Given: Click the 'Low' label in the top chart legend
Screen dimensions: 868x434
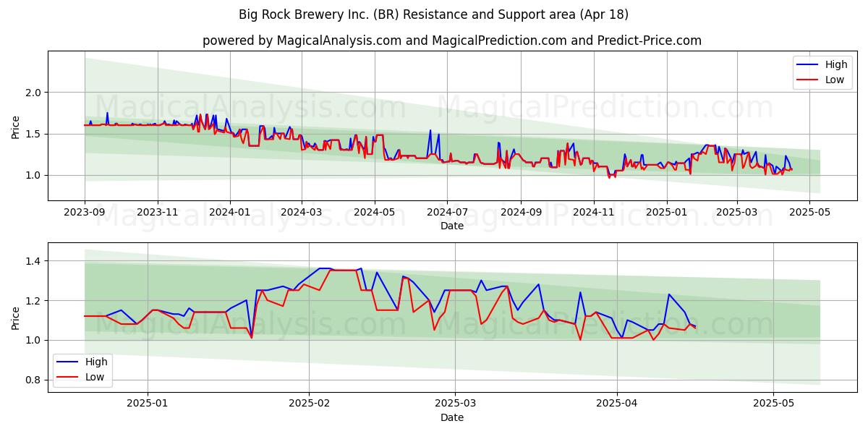Looking at the screenshot, I should click(835, 80).
